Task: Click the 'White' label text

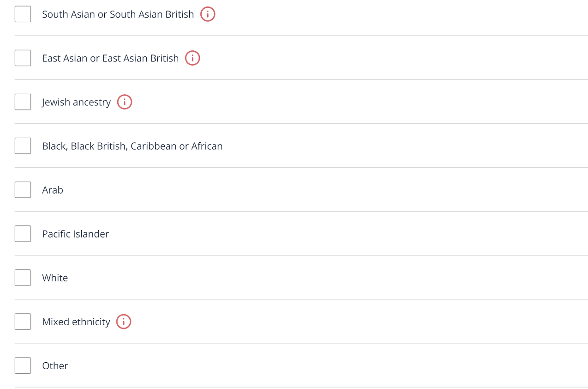Action: point(55,278)
